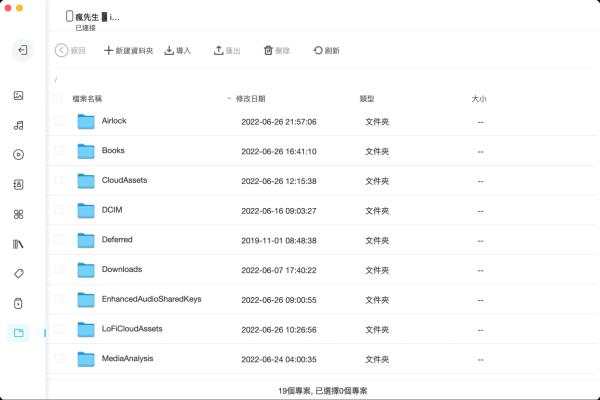Select the active Files folder sidebar icon

coord(18,332)
